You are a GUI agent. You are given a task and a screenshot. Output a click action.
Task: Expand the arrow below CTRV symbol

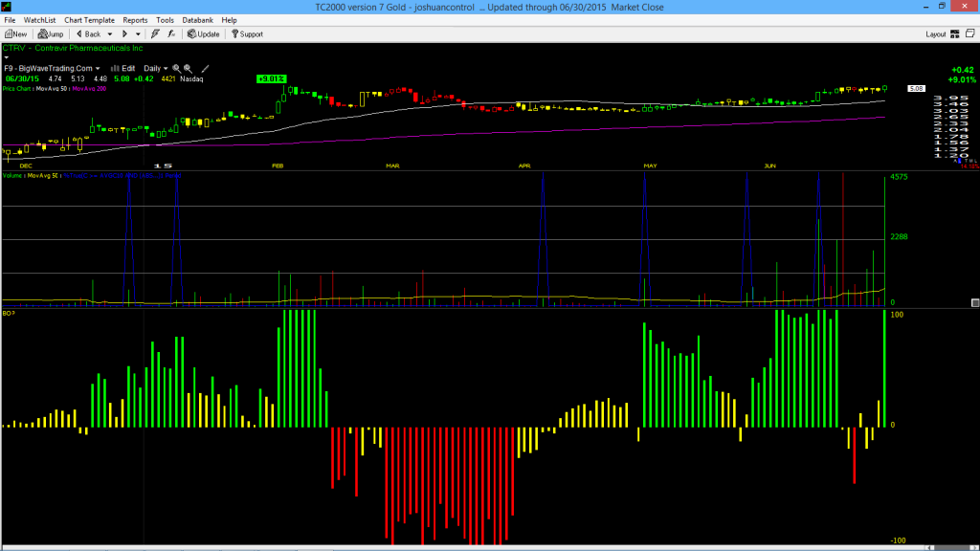pyautogui.click(x=7, y=57)
